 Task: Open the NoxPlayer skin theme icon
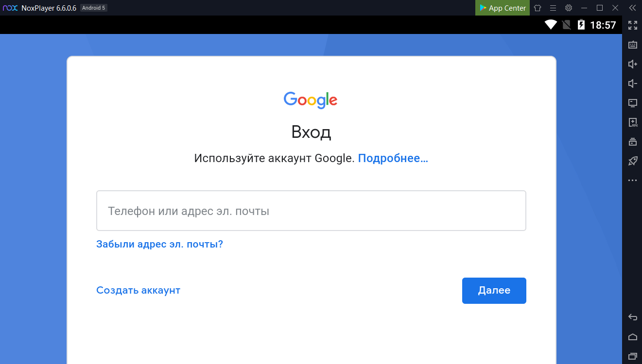click(538, 8)
